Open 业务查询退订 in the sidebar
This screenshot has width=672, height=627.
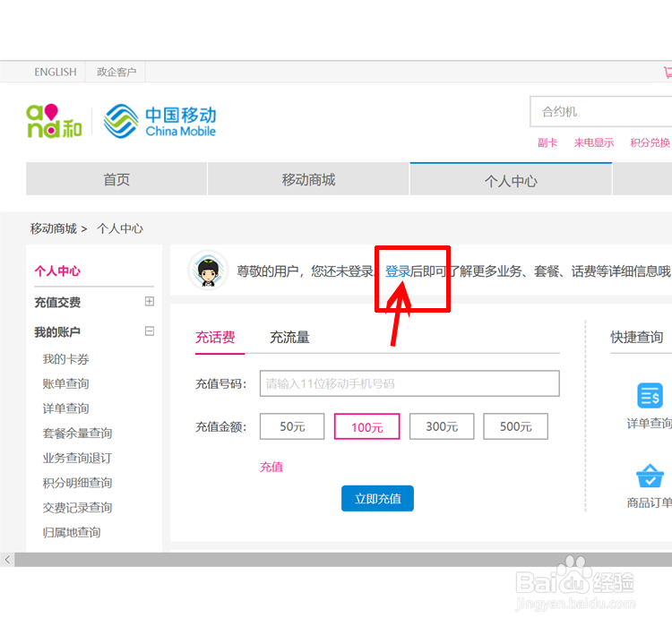[x=77, y=458]
